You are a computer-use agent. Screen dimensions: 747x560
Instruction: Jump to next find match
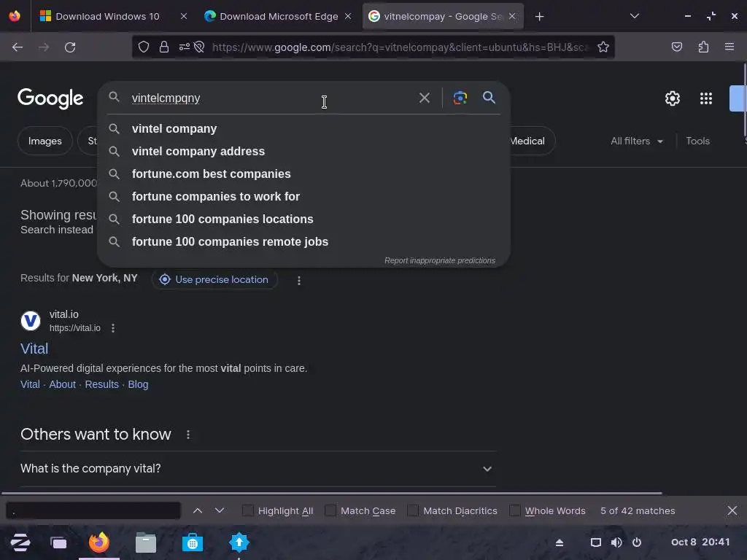pos(219,510)
